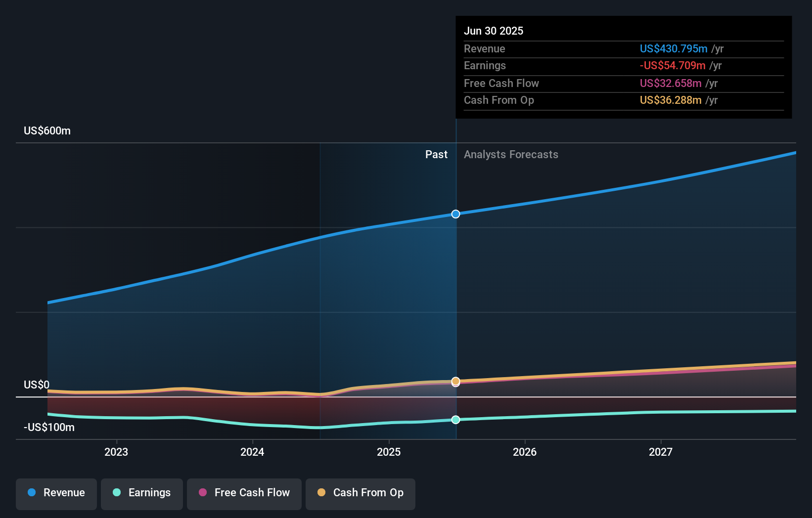
Task: Toggle the Free Cash Flow series visibility
Action: tap(244, 493)
